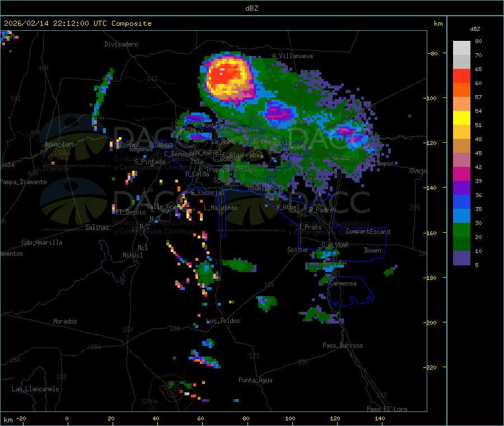Viewport: 504px width, 426px height.
Task: Select the Divisadero map label
Action: pos(121,44)
